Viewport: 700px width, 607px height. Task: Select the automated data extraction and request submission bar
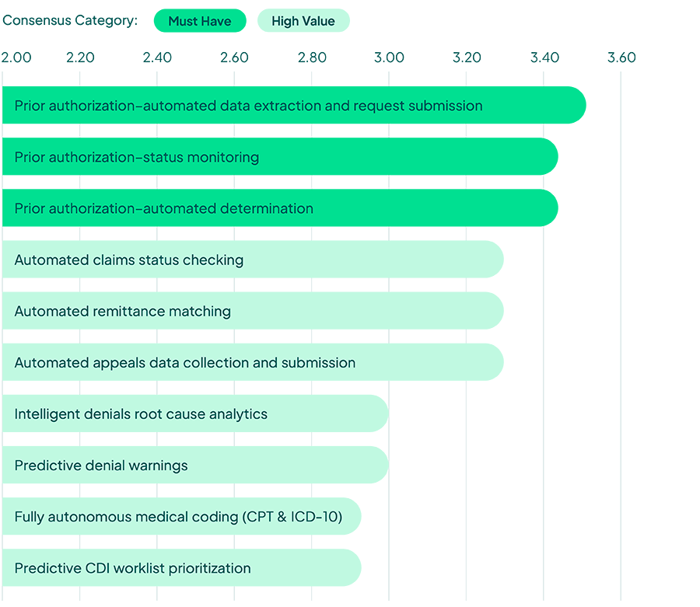pyautogui.click(x=293, y=105)
